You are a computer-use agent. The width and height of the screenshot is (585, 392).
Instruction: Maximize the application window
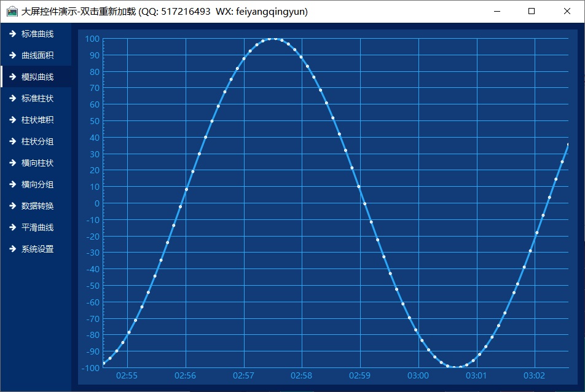click(x=532, y=11)
